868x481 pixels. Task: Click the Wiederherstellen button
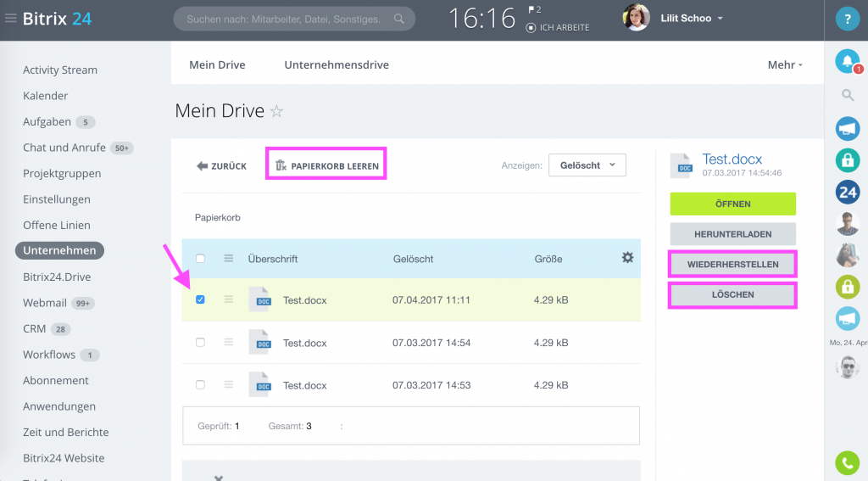733,265
